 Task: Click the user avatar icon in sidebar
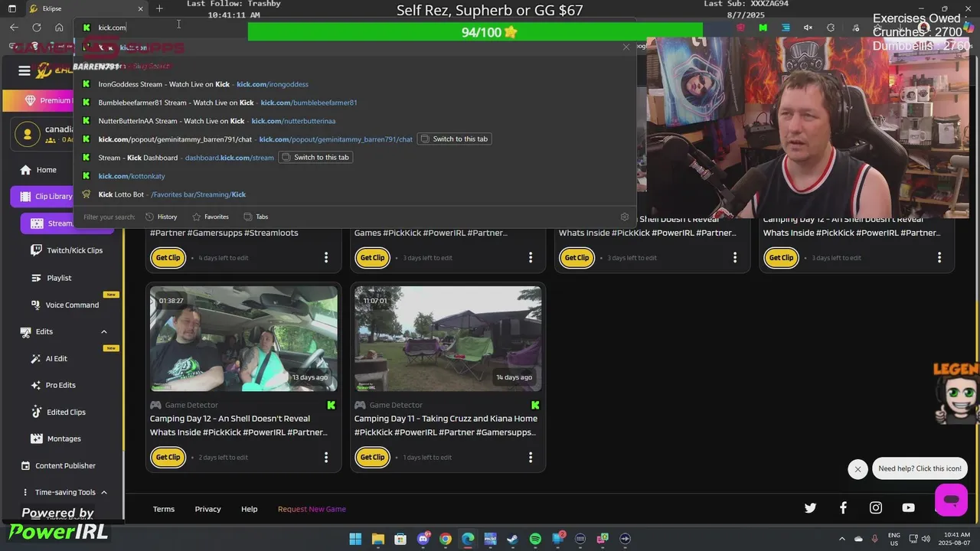coord(28,134)
